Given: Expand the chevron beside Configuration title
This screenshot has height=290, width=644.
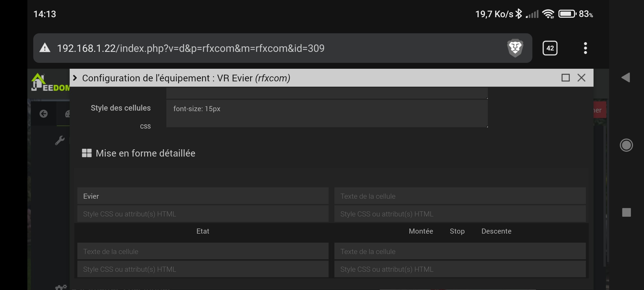Looking at the screenshot, I should pyautogui.click(x=75, y=78).
